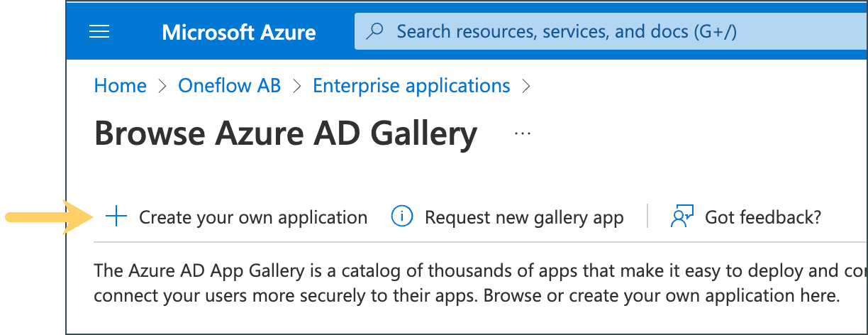Screen dimensions: 868x335
Task: Open the Enterprise applications breadcrumb
Action: (411, 86)
